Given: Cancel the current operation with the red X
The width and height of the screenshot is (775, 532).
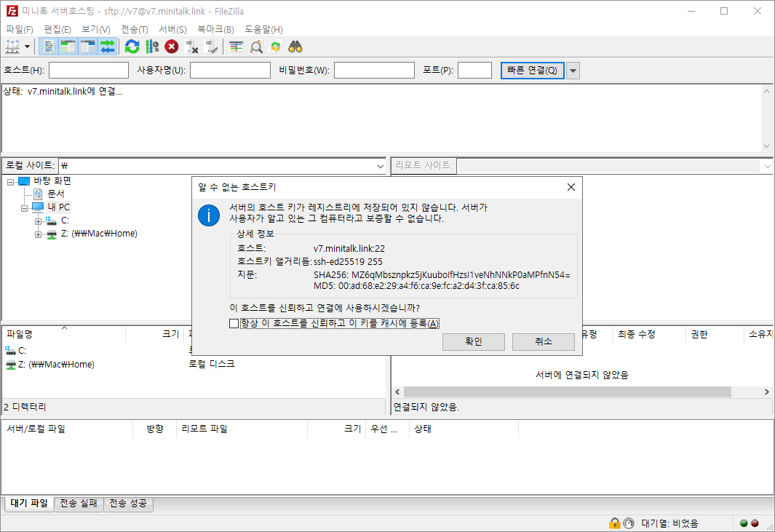Looking at the screenshot, I should 172,47.
